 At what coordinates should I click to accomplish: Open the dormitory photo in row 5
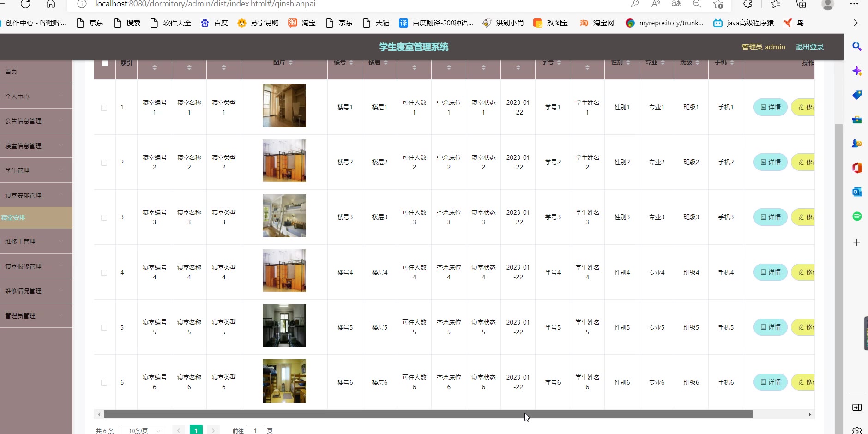coord(284,325)
